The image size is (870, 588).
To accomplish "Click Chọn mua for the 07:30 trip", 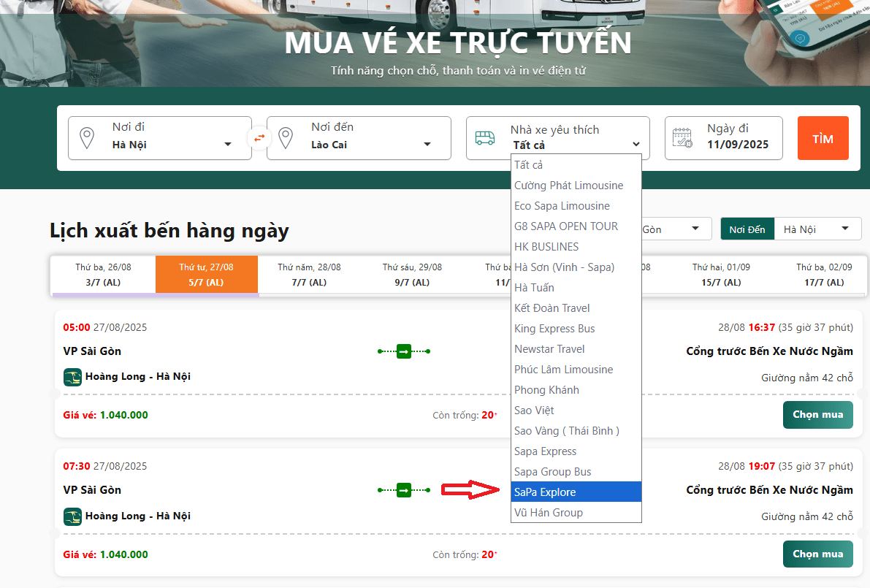I will click(x=817, y=554).
